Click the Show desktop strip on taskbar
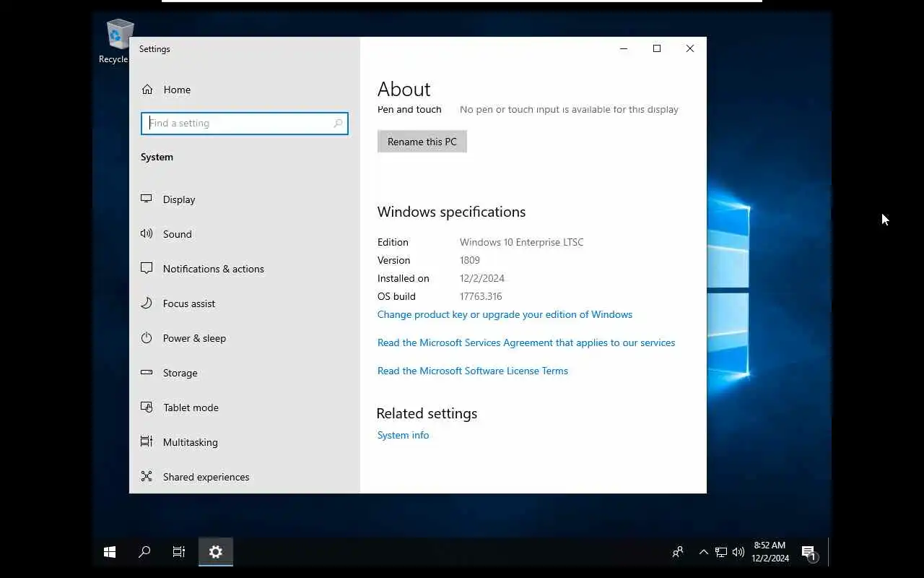Viewport: 924px width, 578px height. point(829,552)
